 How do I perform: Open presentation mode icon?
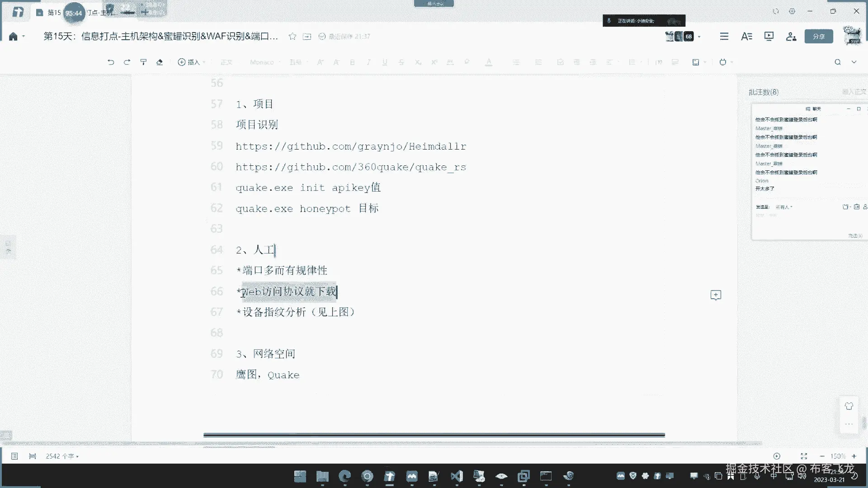coord(769,36)
